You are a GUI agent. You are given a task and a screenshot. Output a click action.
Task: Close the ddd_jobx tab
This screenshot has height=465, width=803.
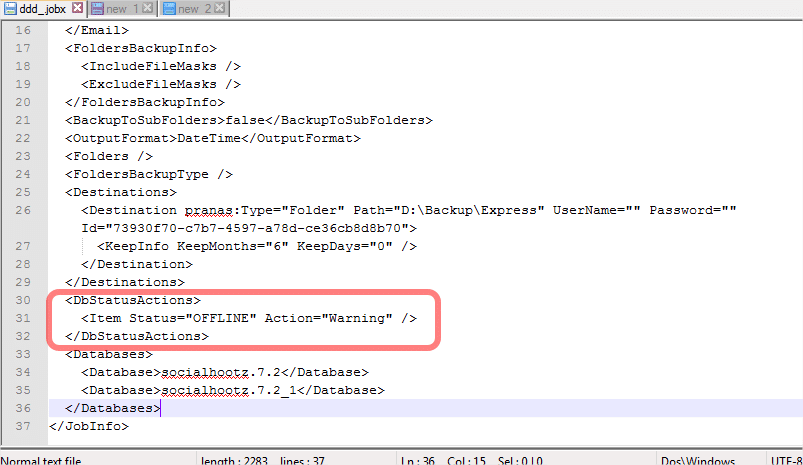pos(77,8)
